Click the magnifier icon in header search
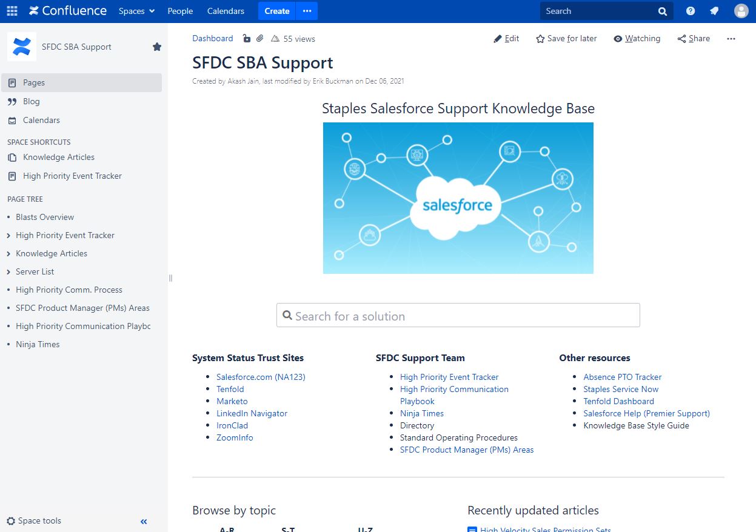The width and height of the screenshot is (756, 532). (662, 11)
